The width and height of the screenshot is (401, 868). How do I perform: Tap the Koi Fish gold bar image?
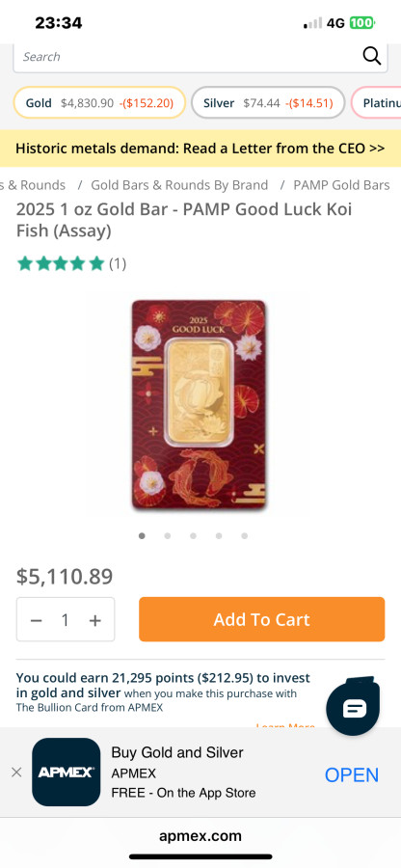(x=200, y=405)
